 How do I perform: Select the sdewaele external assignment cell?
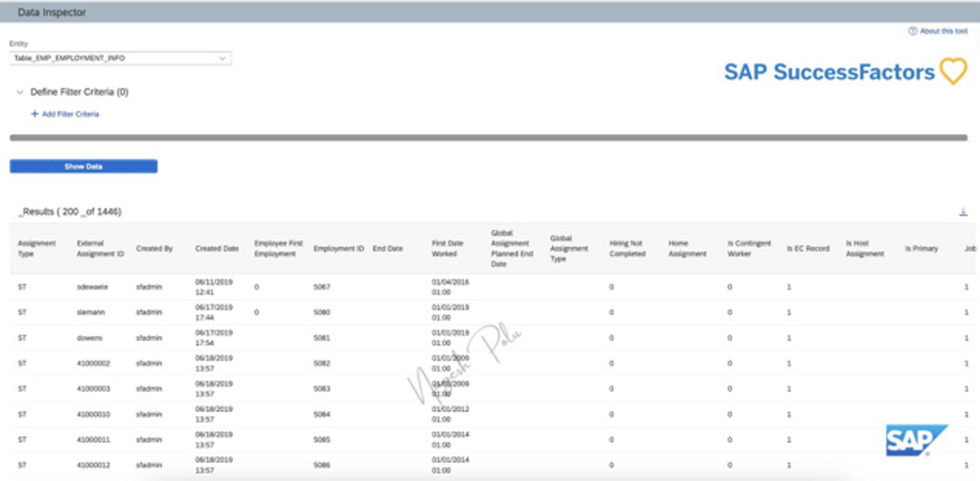92,287
